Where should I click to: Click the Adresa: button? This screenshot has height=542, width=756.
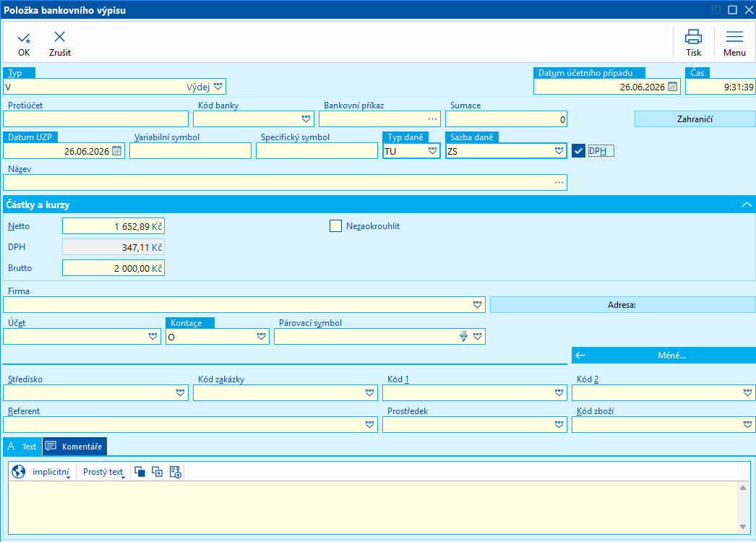[622, 305]
